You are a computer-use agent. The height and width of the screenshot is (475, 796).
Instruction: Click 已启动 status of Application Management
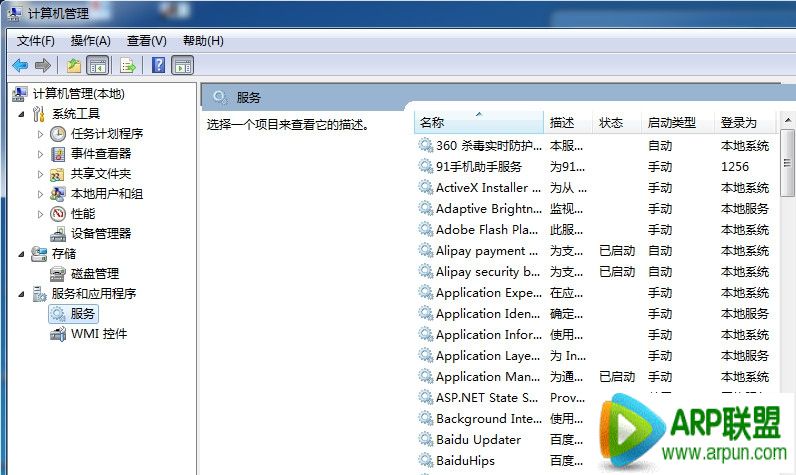(617, 377)
